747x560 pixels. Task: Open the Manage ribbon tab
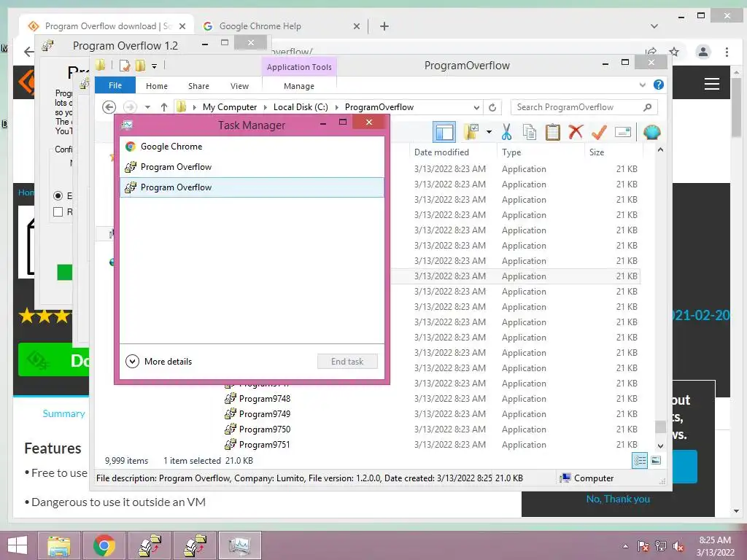pyautogui.click(x=299, y=86)
